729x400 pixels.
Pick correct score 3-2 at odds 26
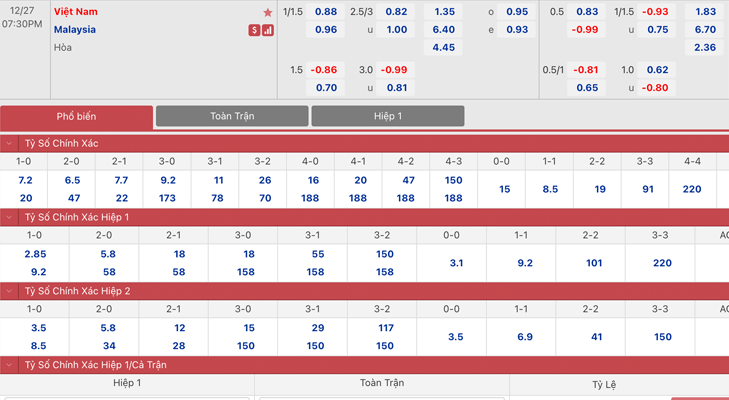coord(265,180)
